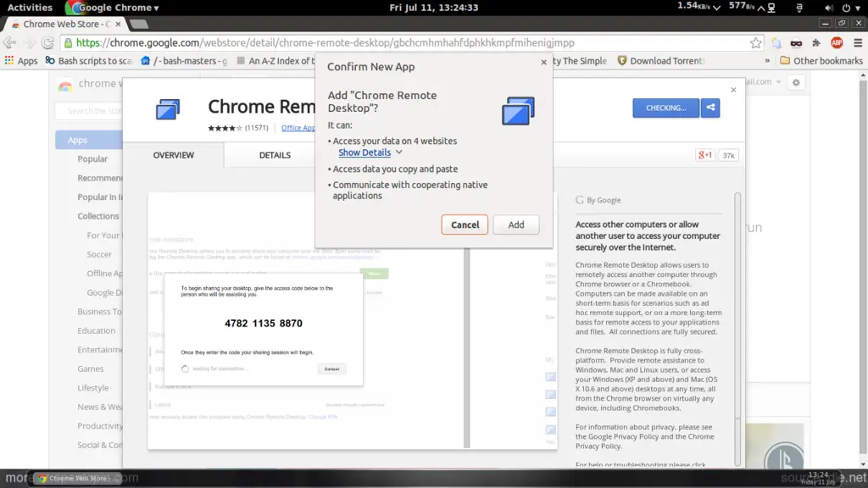The height and width of the screenshot is (488, 868).
Task: Click the Chrome Web Store taskbar entry
Action: tap(77, 478)
